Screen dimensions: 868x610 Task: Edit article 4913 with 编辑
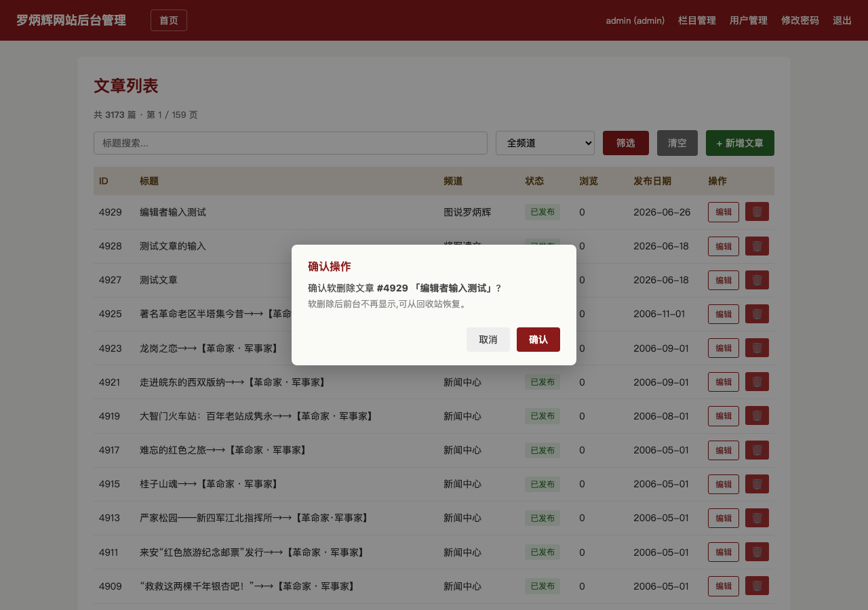[x=724, y=518]
